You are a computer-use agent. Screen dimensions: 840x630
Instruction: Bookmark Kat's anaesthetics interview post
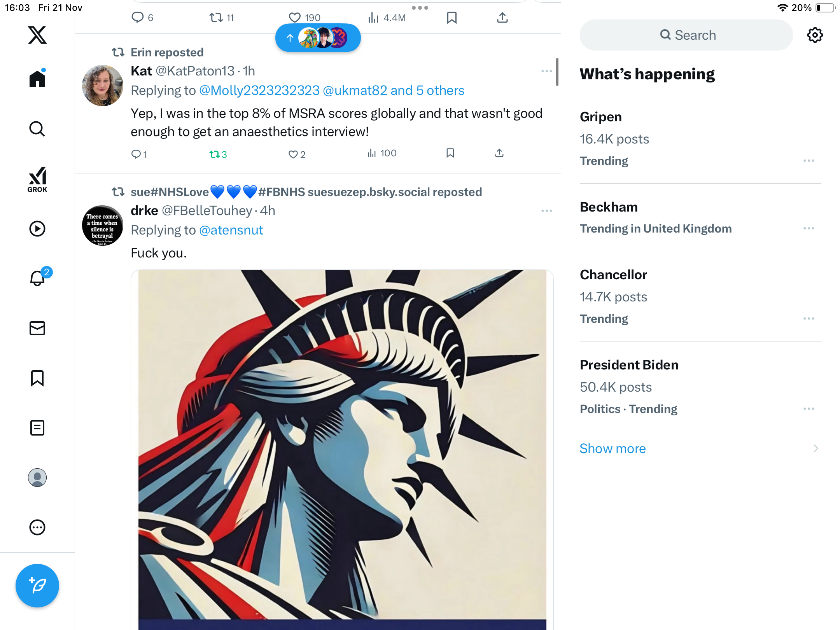tap(450, 153)
